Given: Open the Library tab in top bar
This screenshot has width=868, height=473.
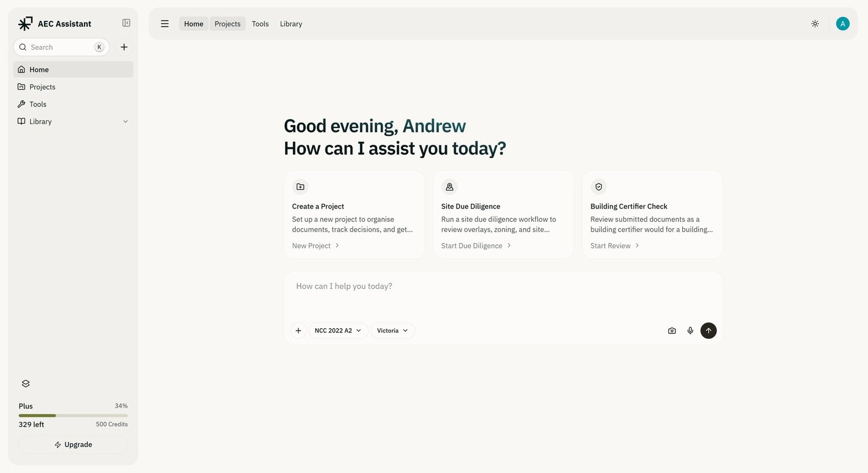Looking at the screenshot, I should (291, 24).
